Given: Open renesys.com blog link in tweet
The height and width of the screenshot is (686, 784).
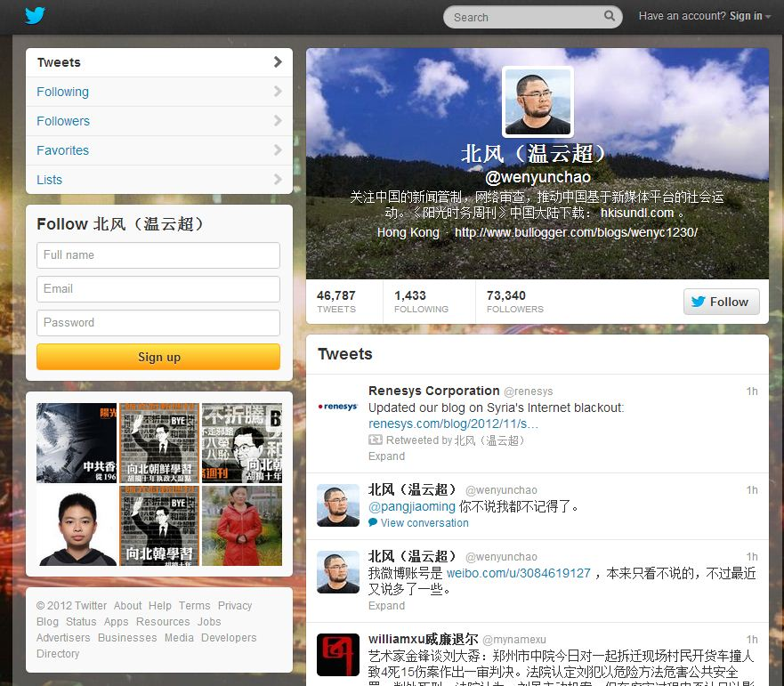Looking at the screenshot, I should tap(453, 424).
